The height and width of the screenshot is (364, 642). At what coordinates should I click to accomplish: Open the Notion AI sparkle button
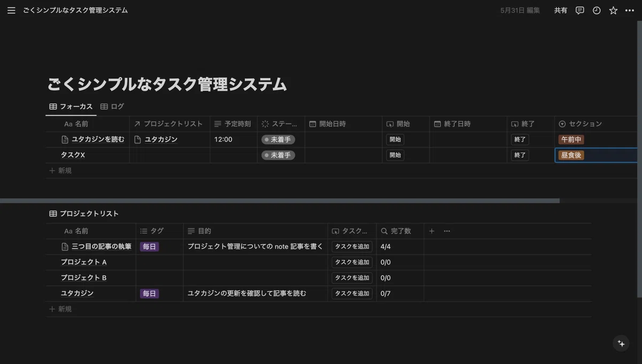tap(621, 344)
